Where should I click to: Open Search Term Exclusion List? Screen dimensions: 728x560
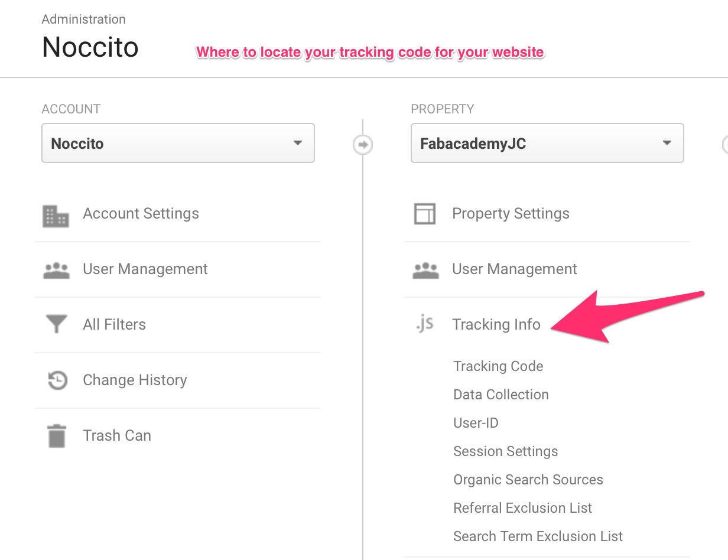point(538,536)
